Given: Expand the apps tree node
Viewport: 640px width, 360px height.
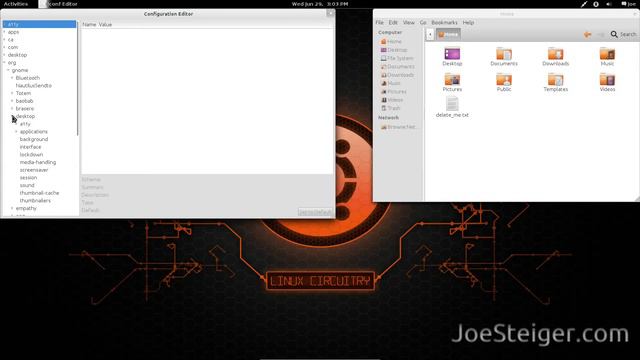Looking at the screenshot, I should (x=4, y=32).
